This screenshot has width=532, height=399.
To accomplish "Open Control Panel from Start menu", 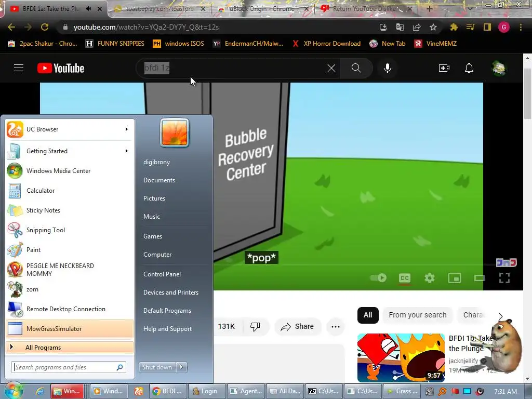I will pyautogui.click(x=162, y=274).
